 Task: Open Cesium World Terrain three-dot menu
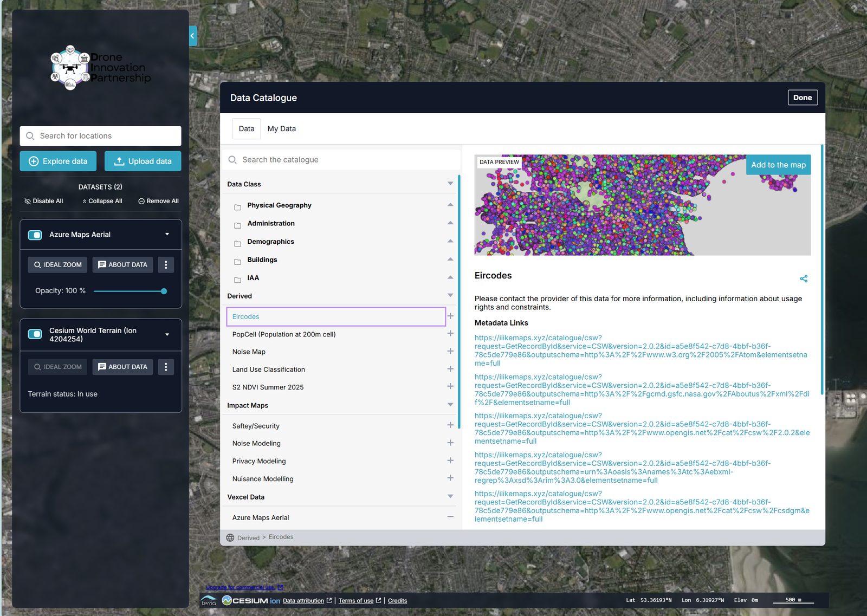(166, 367)
